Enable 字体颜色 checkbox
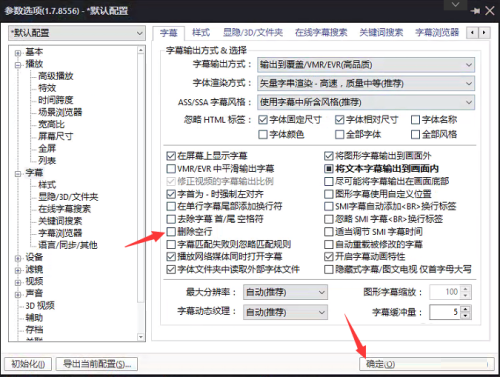This screenshot has width=500, height=377. pyautogui.click(x=263, y=135)
